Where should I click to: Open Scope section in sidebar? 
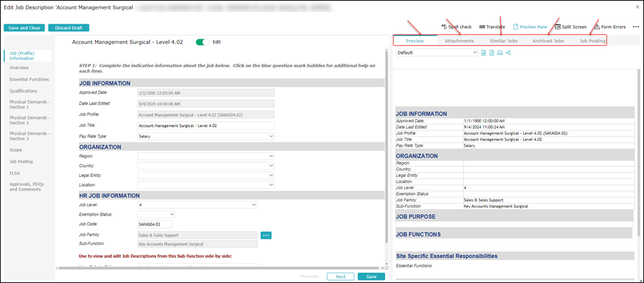[x=16, y=150]
